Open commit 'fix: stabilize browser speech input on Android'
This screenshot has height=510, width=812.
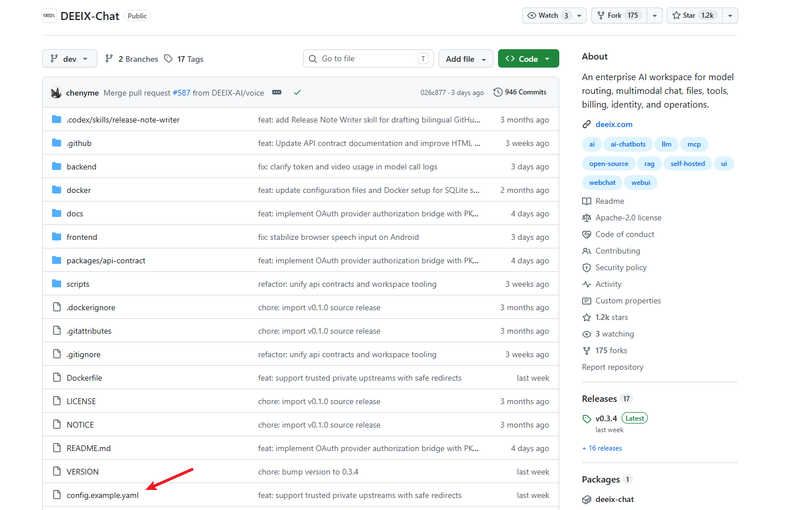point(339,237)
